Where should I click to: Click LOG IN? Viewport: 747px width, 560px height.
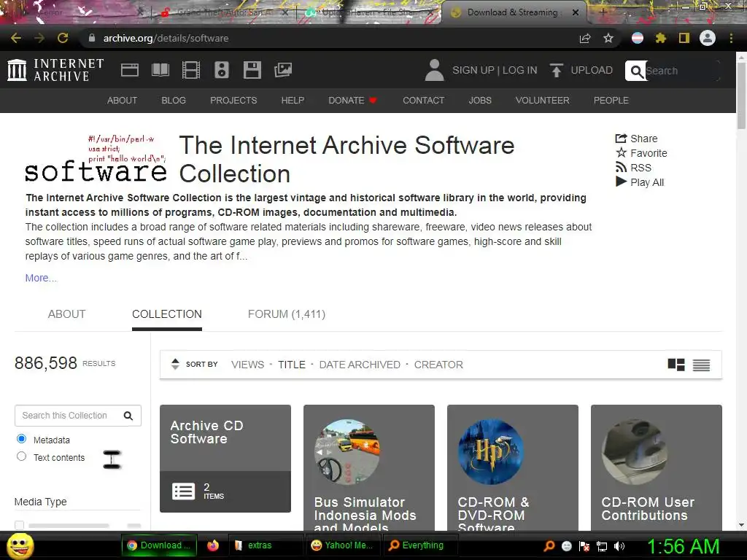coord(519,71)
